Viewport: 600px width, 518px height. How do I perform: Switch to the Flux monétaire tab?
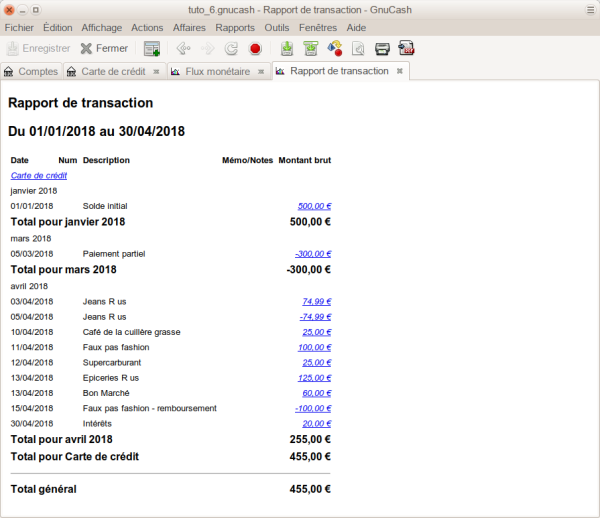pyautogui.click(x=217, y=72)
